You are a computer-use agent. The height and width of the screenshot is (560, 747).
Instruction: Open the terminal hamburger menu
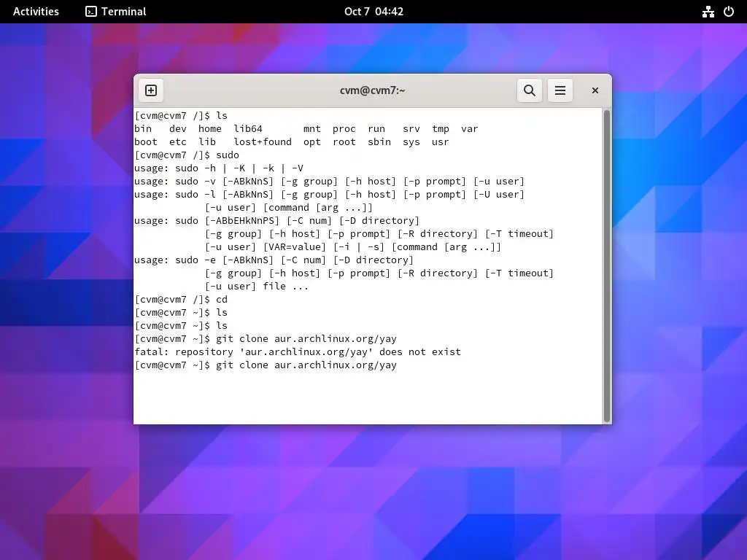(x=560, y=90)
